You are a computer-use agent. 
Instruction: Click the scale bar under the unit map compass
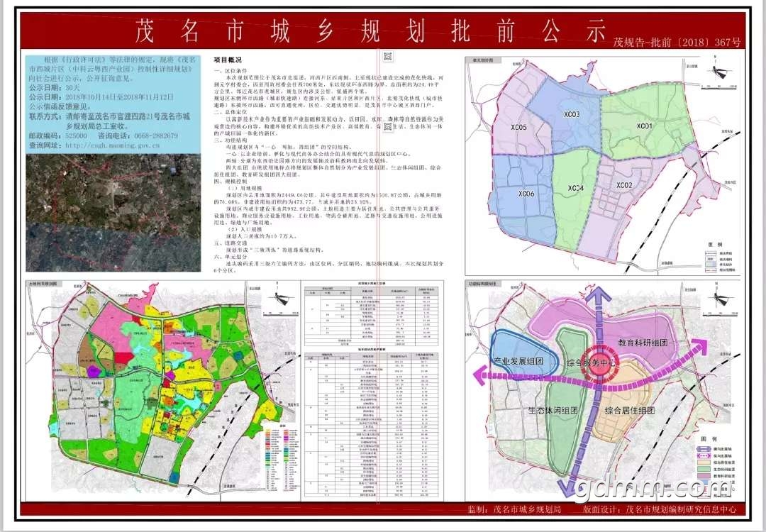719,87
